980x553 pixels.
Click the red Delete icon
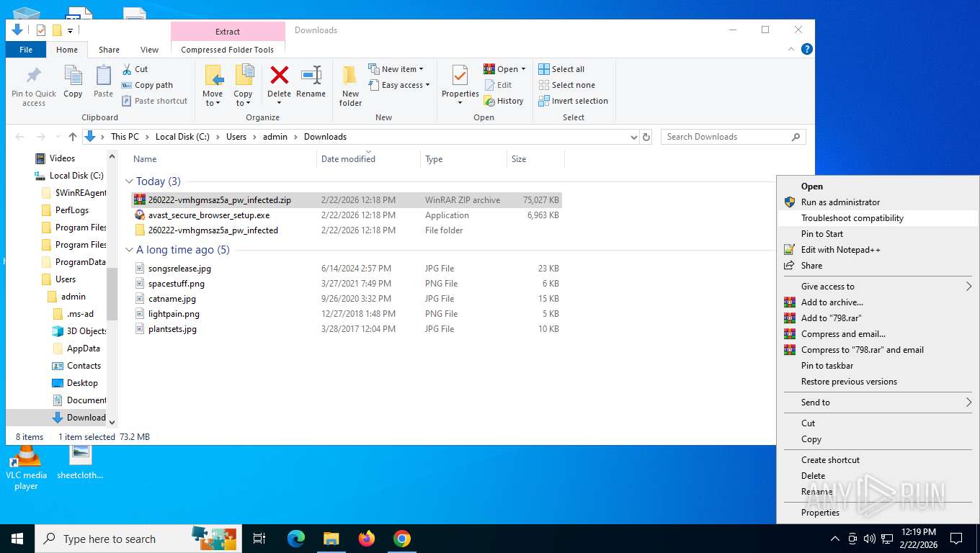pyautogui.click(x=279, y=76)
